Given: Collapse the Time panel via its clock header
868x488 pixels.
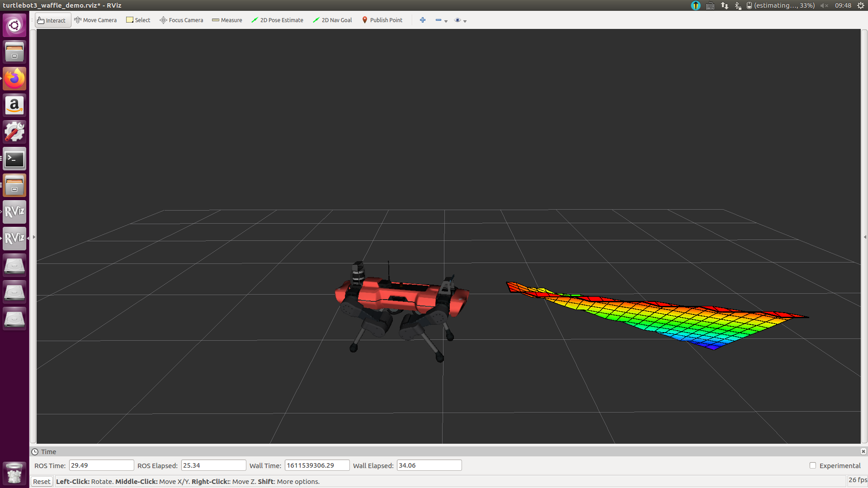Looking at the screenshot, I should click(35, 451).
